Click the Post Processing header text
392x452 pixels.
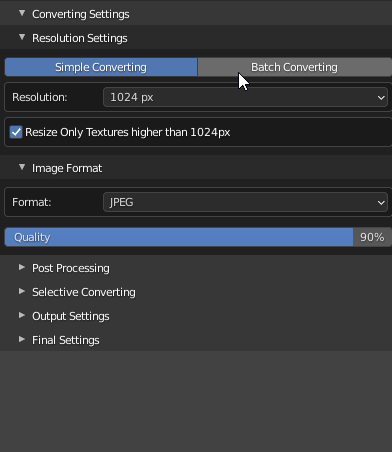point(71,268)
